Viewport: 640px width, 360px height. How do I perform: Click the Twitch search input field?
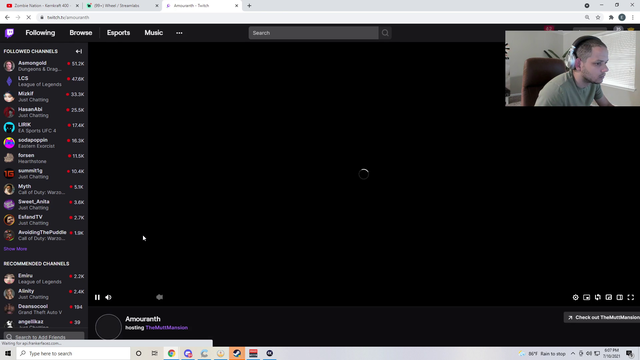313,33
